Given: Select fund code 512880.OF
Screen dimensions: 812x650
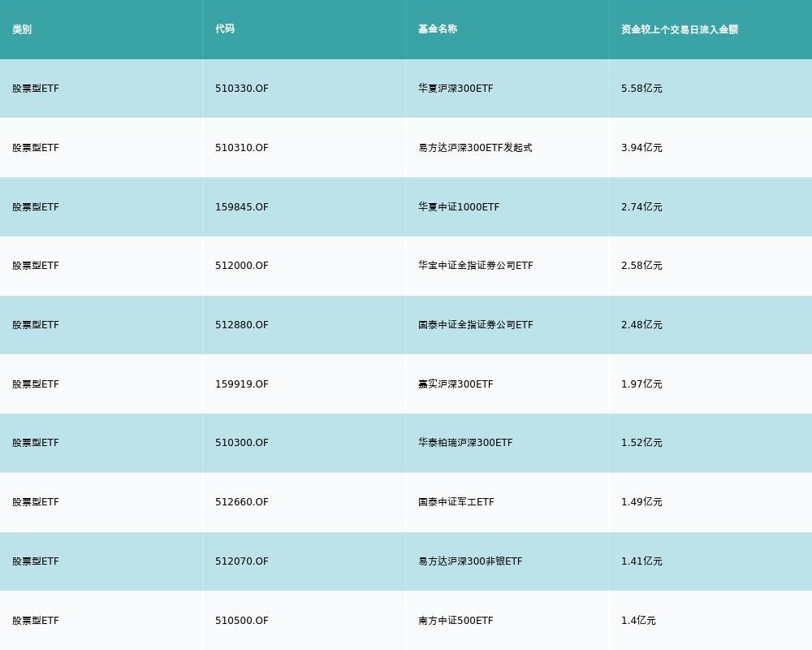Looking at the screenshot, I should click(x=242, y=325).
